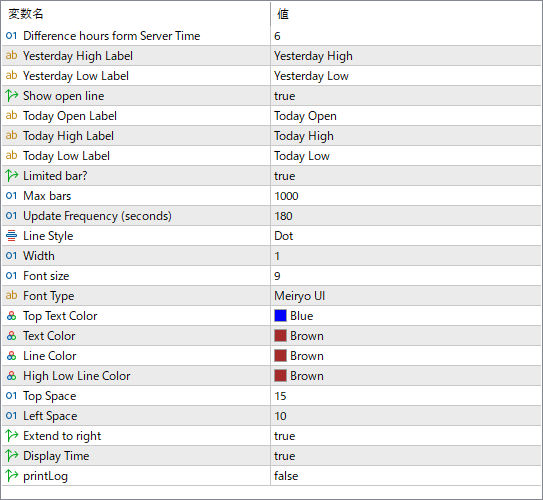Edit the Font size value 9

pos(406,276)
